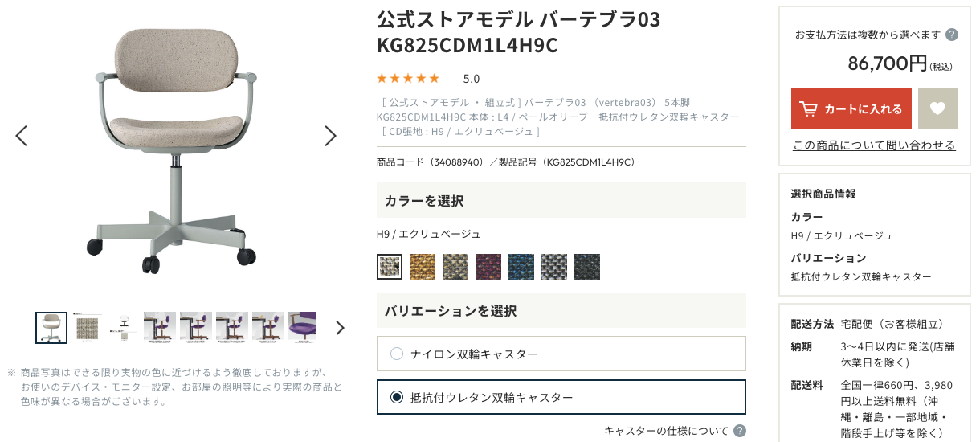Advance thumbnail strip with small right chevron
This screenshot has height=442, width=980.
(x=340, y=328)
